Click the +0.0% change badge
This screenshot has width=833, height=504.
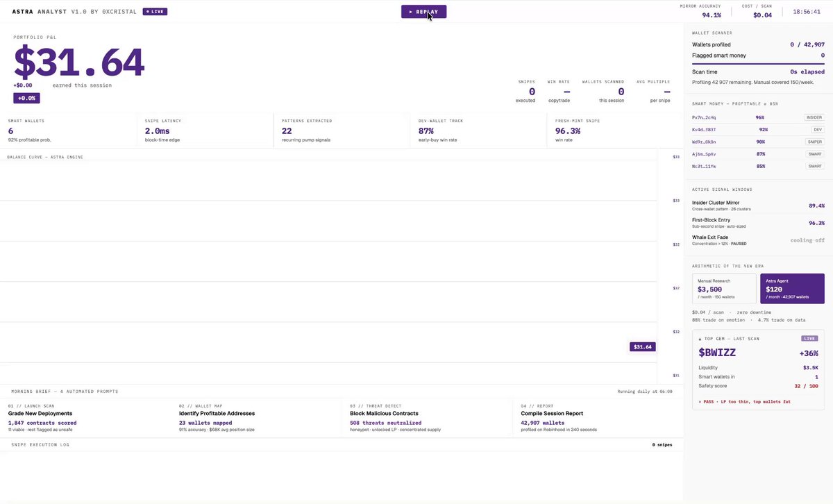pos(27,98)
